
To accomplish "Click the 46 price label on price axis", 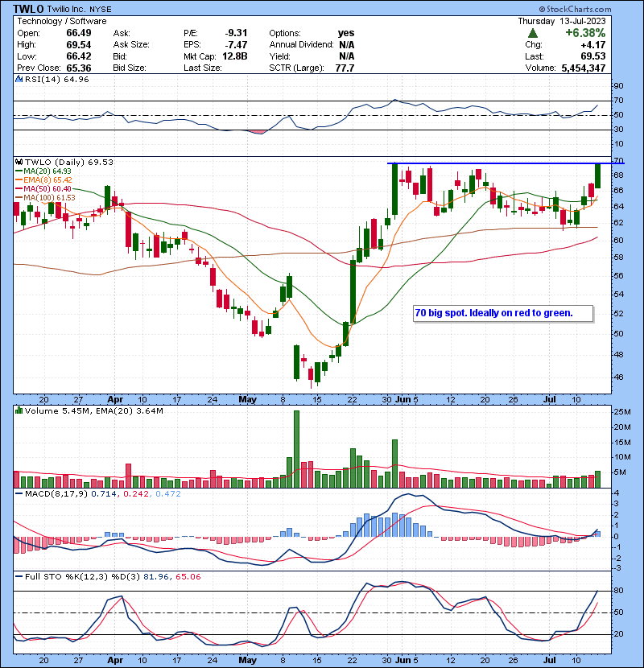I will (x=618, y=377).
